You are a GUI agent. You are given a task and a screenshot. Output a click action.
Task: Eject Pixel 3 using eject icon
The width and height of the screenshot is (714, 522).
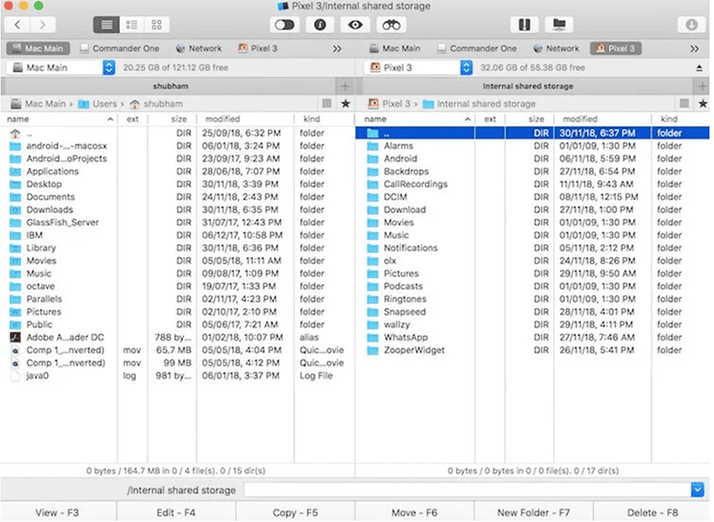coord(699,68)
